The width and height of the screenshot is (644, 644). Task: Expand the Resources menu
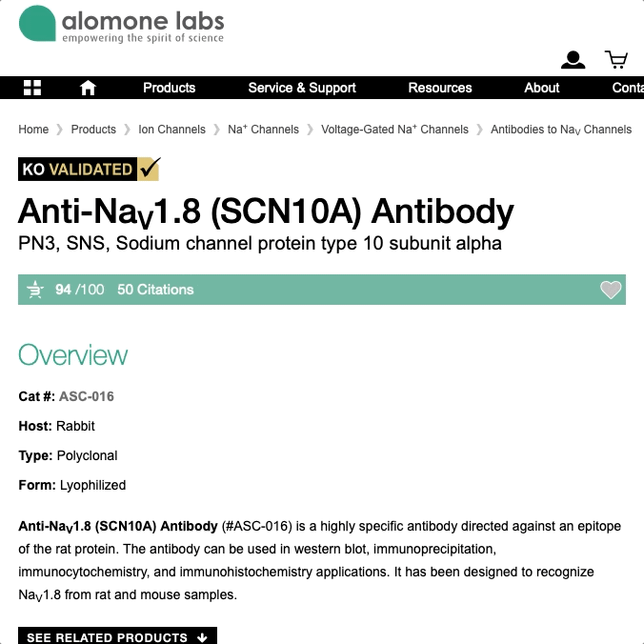click(x=440, y=88)
